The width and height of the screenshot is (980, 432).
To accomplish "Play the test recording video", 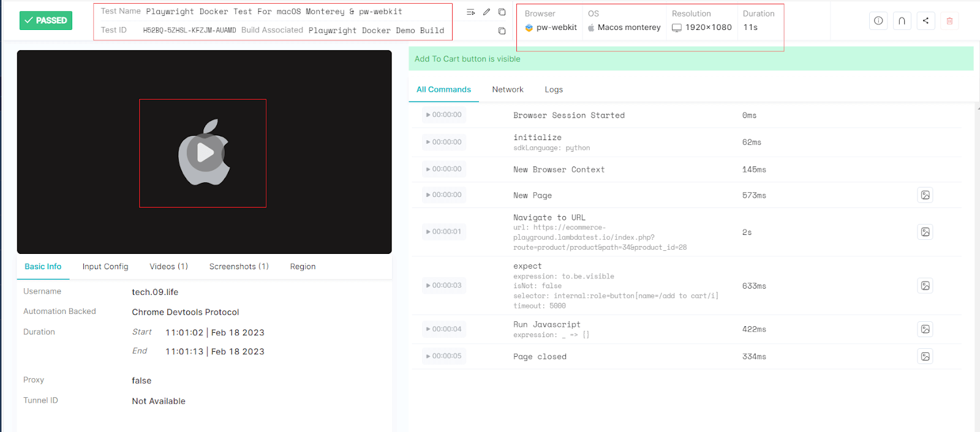I will point(205,153).
